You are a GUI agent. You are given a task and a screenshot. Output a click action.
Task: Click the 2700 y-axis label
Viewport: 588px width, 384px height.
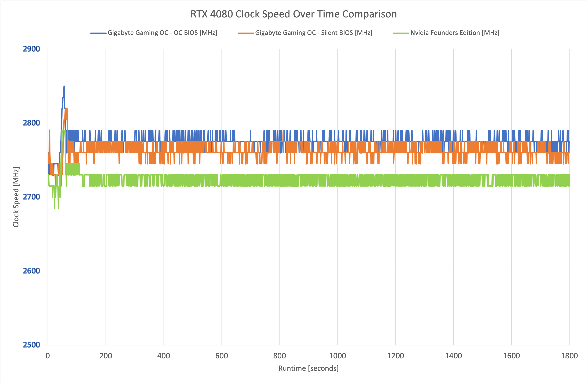click(x=31, y=197)
